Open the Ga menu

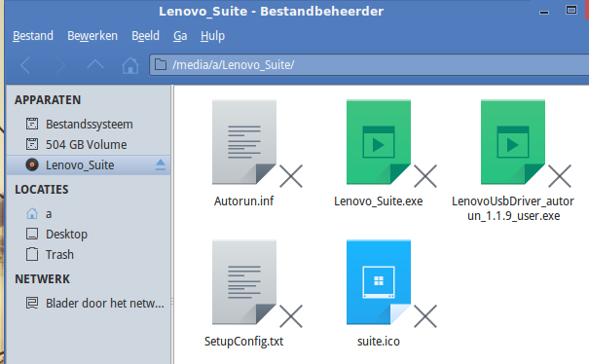pos(180,36)
